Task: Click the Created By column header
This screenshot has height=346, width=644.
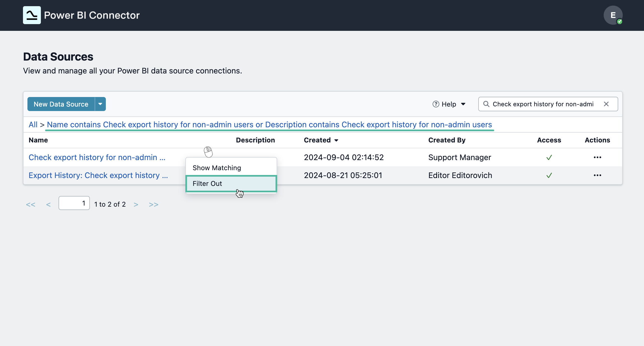Action: 447,140
